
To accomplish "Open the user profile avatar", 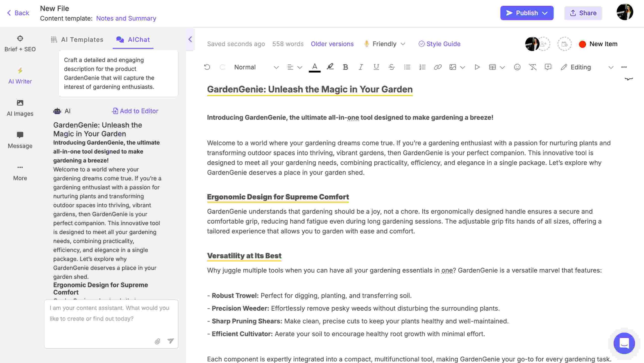I will [x=625, y=12].
